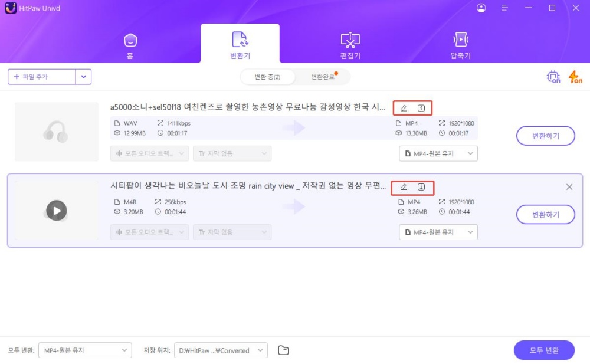
Task: Open the 저장 위치 save location dropdown
Action: [221, 350]
